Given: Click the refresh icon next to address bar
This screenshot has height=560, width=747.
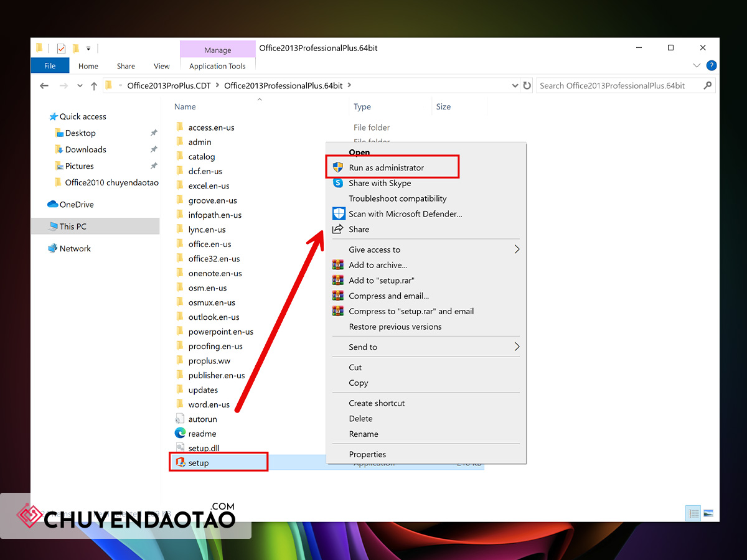Looking at the screenshot, I should pos(527,86).
